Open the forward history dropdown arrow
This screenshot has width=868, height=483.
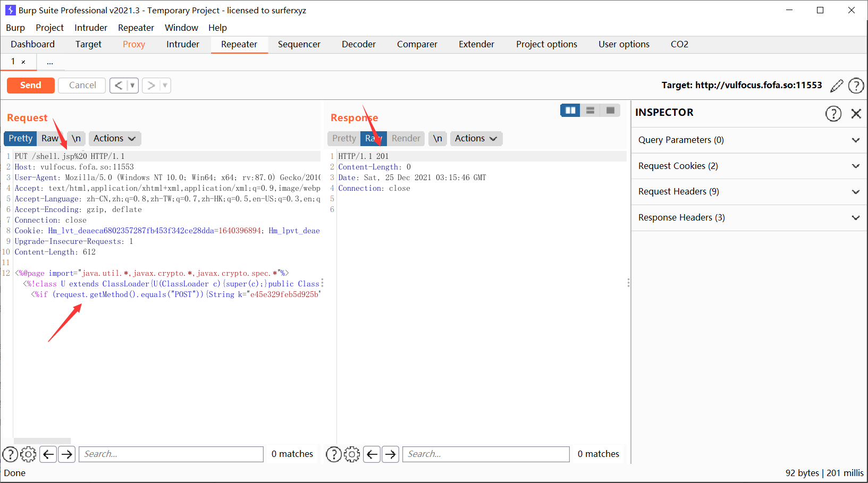pos(165,85)
